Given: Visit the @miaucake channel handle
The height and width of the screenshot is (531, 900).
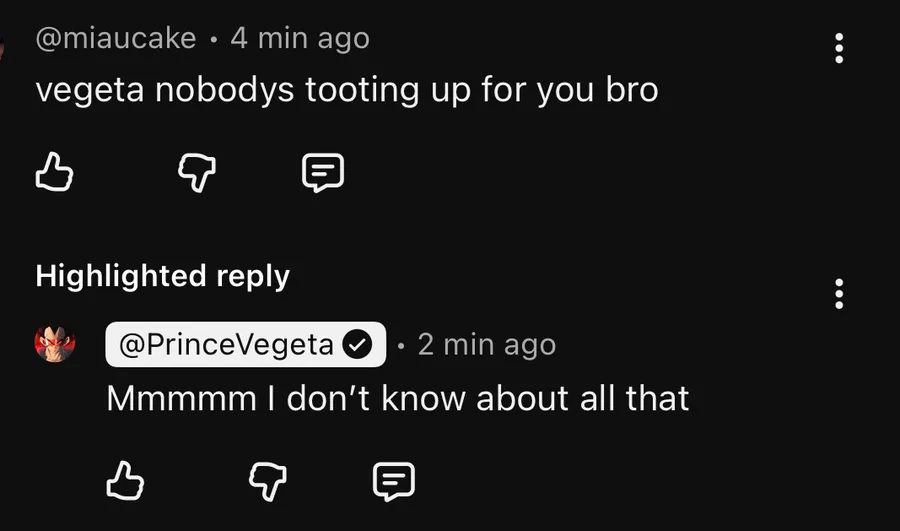Looking at the screenshot, I should 116,39.
